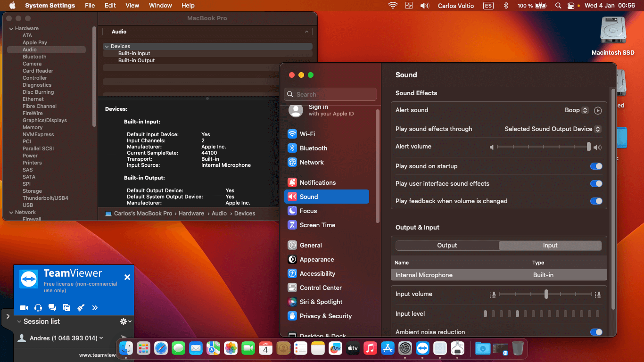
Task: Open Bluetooth settings in sidebar
Action: [x=313, y=148]
